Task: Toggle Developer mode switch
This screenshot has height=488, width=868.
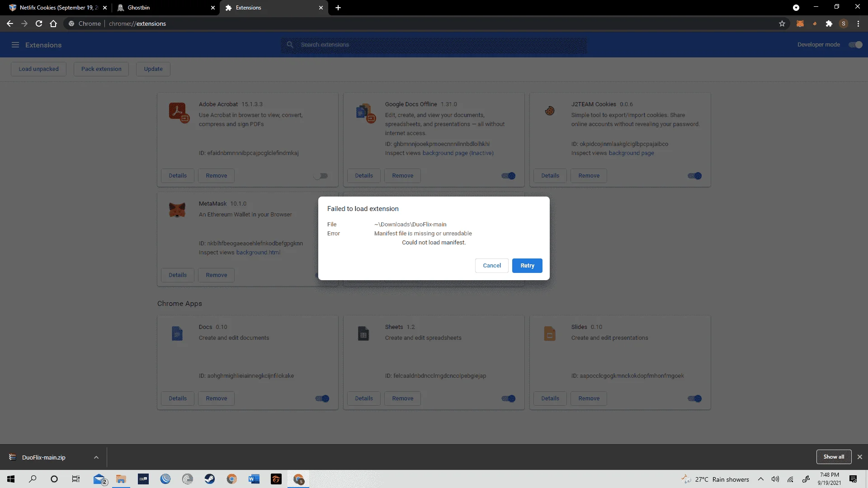Action: click(855, 45)
